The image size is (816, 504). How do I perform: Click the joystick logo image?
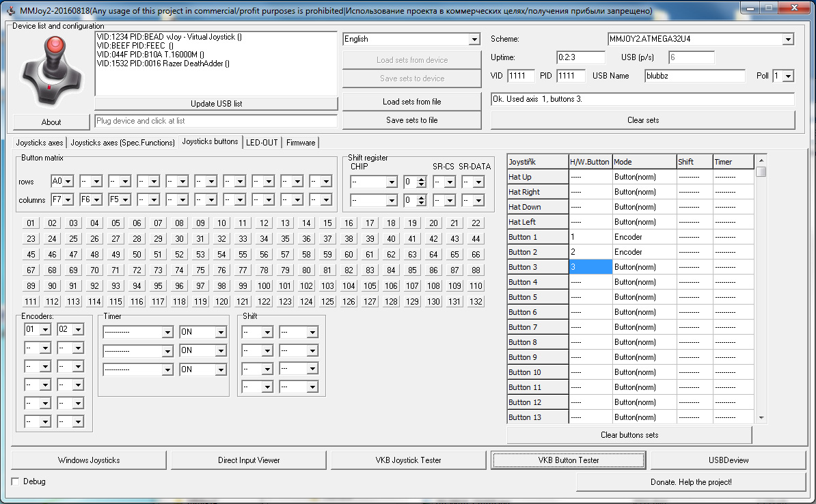51,71
